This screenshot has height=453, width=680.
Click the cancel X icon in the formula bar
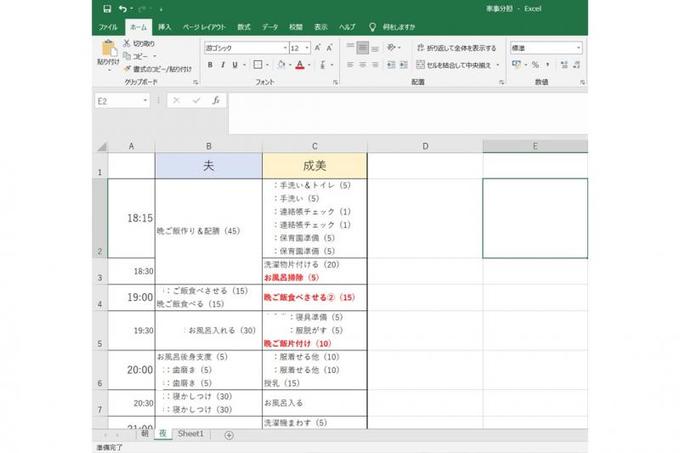(176, 101)
